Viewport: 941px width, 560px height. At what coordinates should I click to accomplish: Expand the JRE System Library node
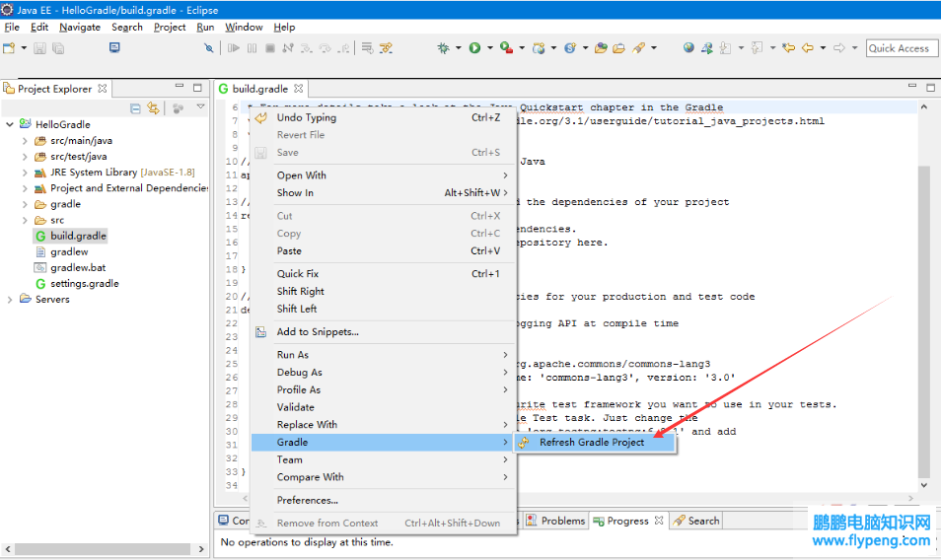point(25,173)
